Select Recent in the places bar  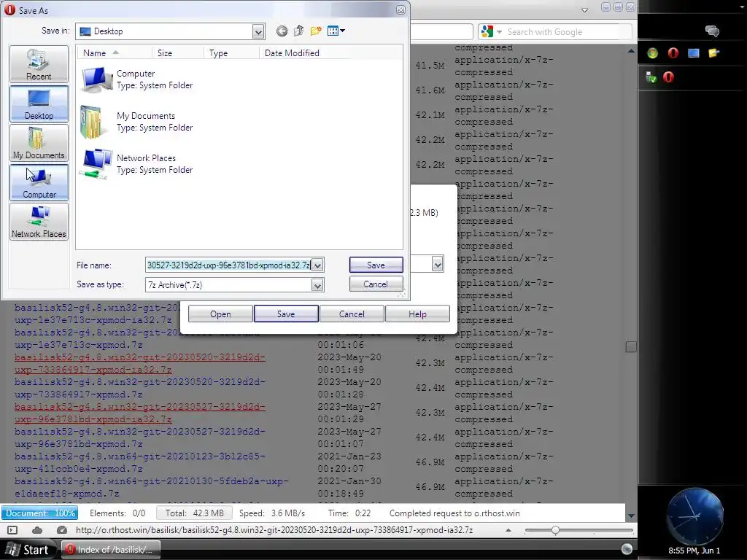pos(39,64)
